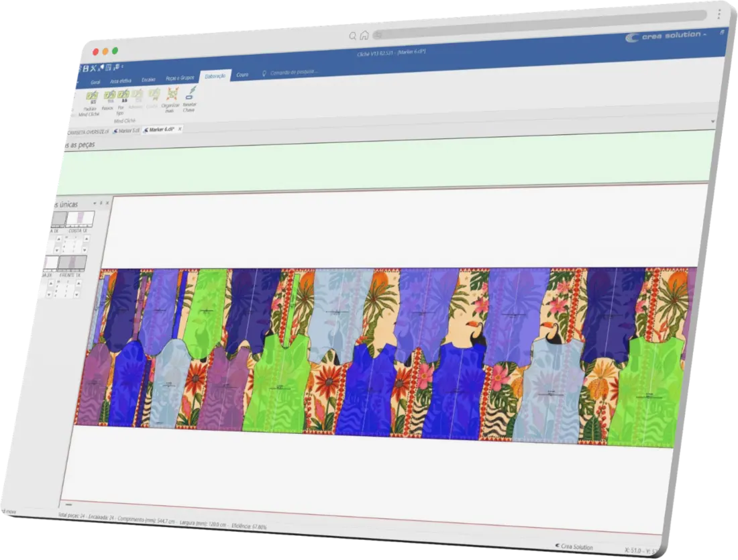
Task: Click the Largura 120.0 cm status text
Action: pyautogui.click(x=203, y=523)
